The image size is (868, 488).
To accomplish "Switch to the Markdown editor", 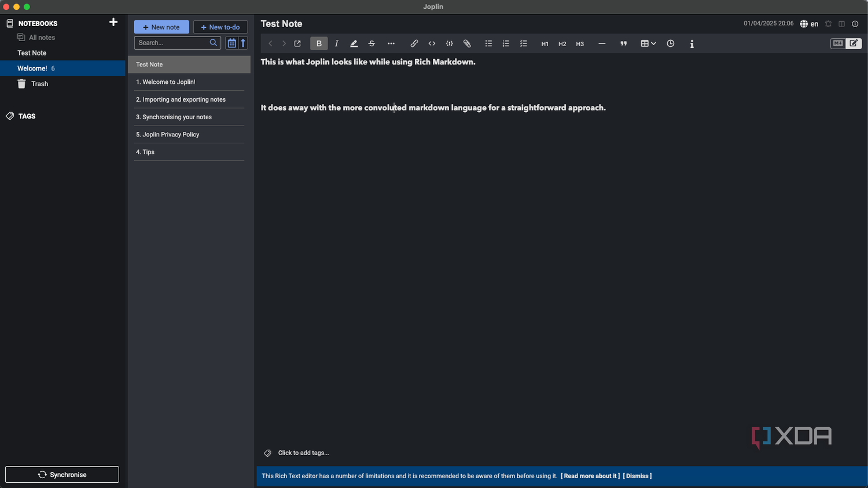I will [838, 43].
